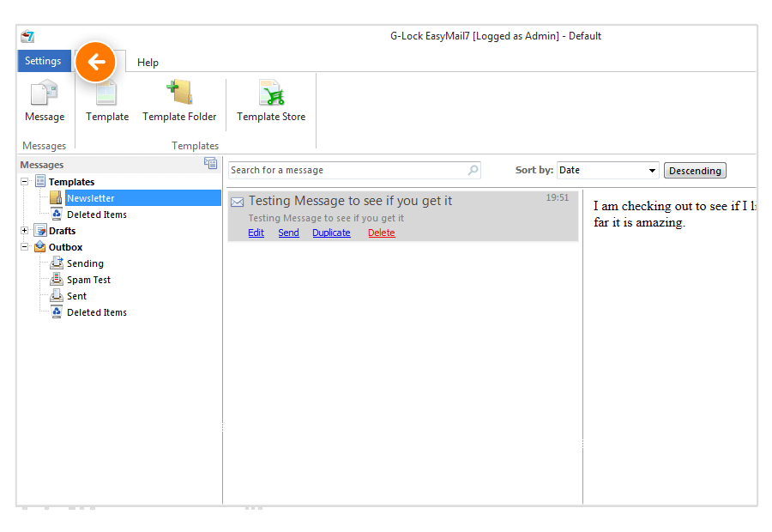Click the EasyMail7 app logo icon
Screen dimensions: 772x532
point(27,36)
